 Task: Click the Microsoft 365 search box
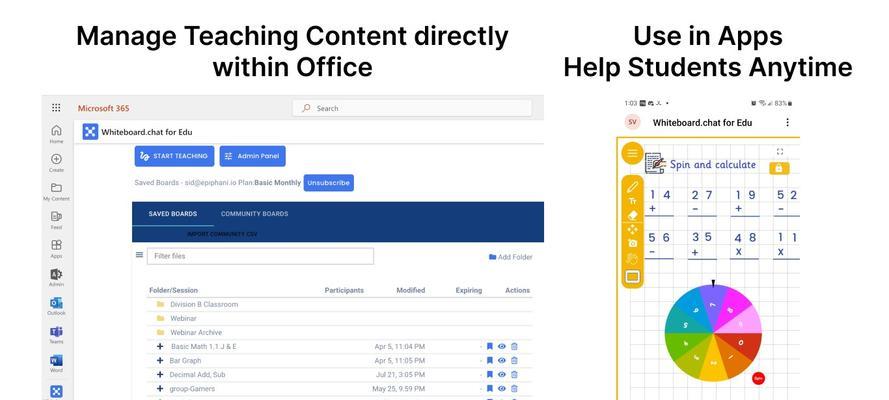point(412,108)
